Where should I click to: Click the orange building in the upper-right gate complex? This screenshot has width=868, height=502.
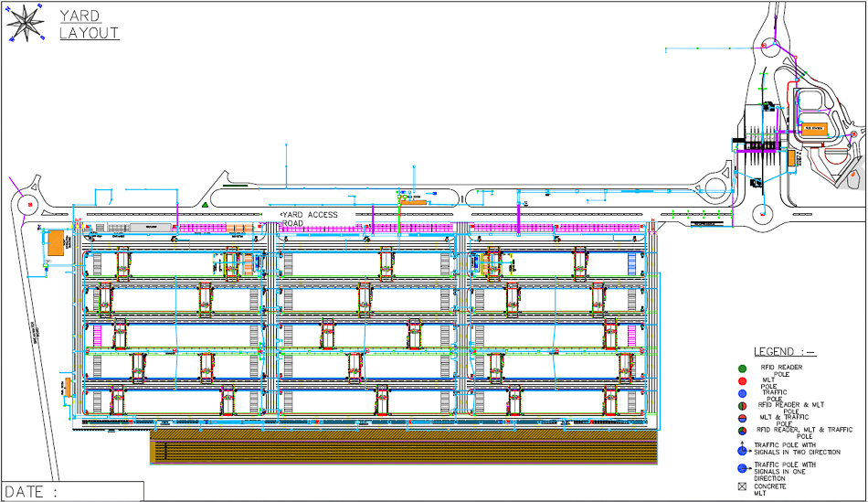816,130
